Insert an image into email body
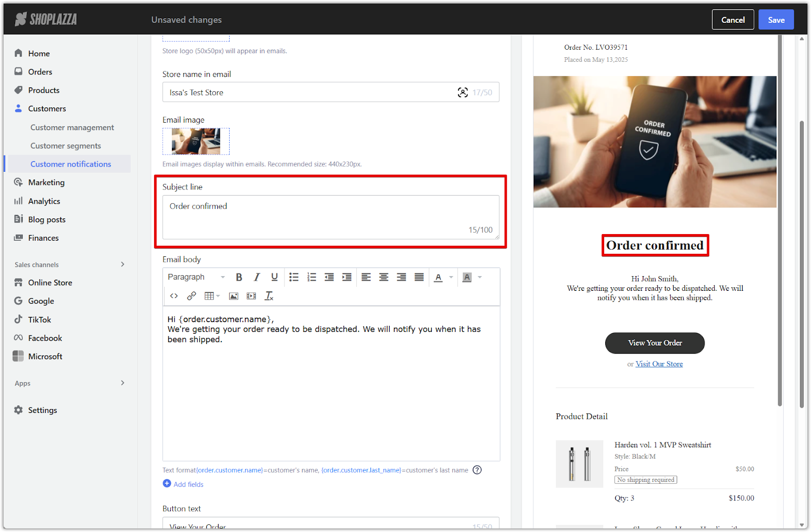 pos(234,296)
